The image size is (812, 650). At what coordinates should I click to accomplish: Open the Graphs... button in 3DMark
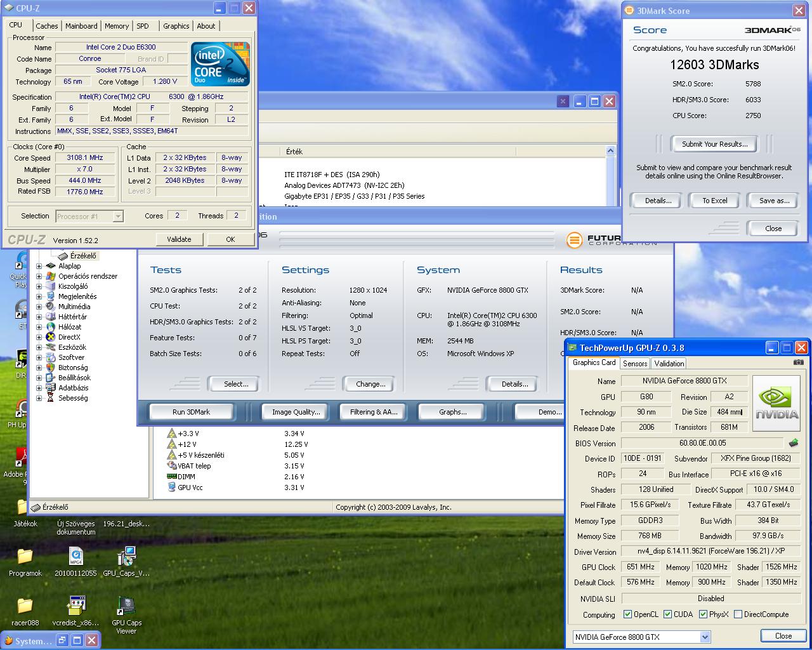(x=452, y=412)
